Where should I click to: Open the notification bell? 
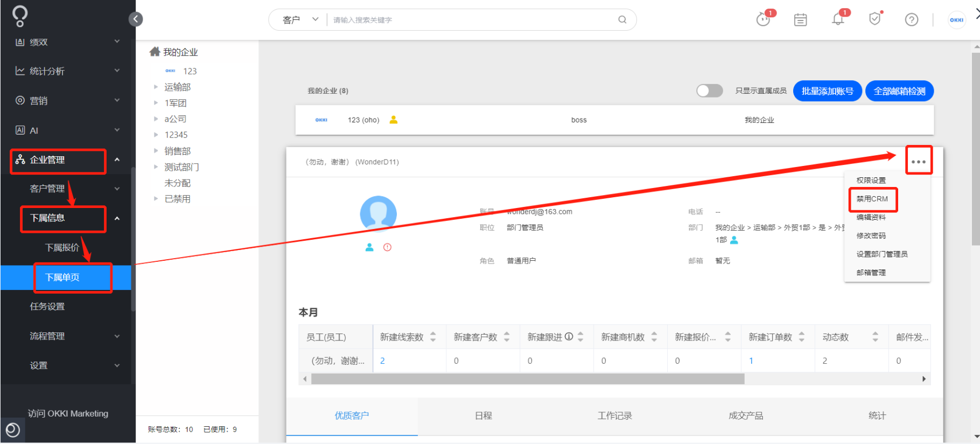coord(838,19)
